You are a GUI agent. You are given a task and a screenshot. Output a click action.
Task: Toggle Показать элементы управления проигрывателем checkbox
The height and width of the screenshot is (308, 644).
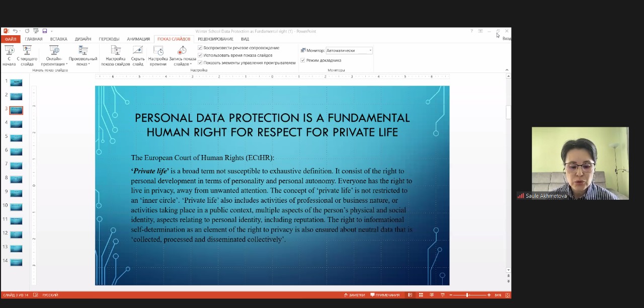pos(200,63)
